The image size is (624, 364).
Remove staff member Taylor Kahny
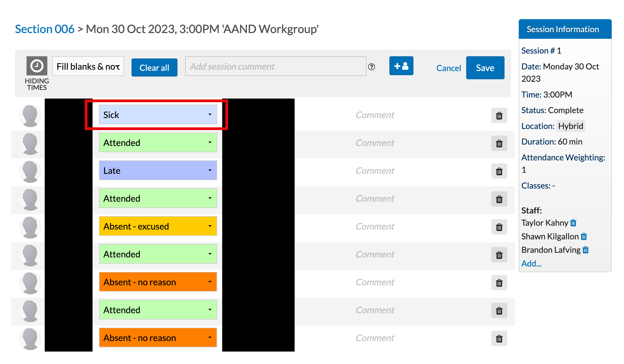click(x=573, y=223)
